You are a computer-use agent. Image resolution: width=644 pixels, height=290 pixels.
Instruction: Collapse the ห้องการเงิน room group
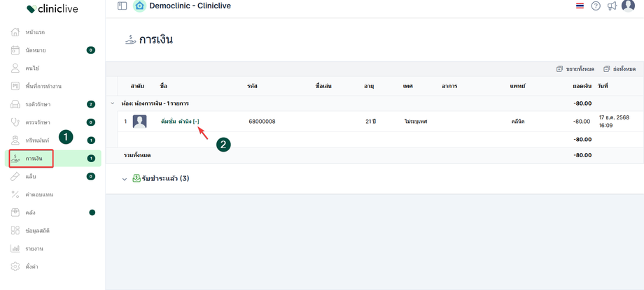(113, 103)
